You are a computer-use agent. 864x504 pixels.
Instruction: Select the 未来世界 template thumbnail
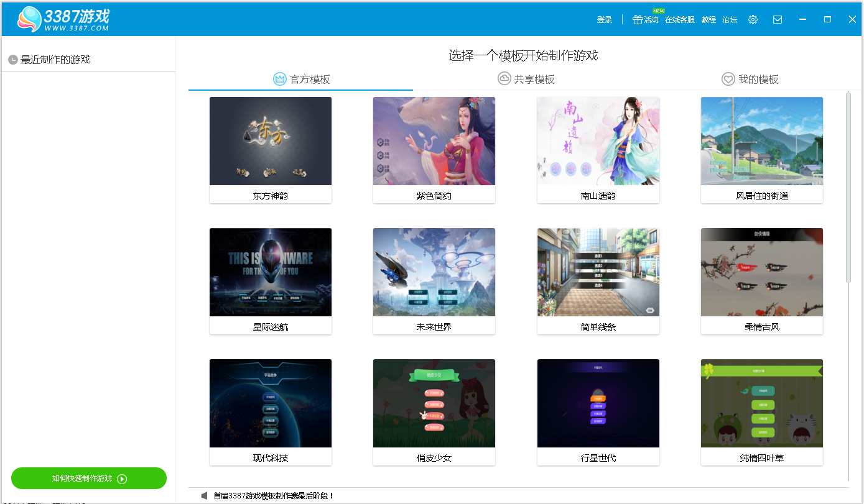pos(434,272)
